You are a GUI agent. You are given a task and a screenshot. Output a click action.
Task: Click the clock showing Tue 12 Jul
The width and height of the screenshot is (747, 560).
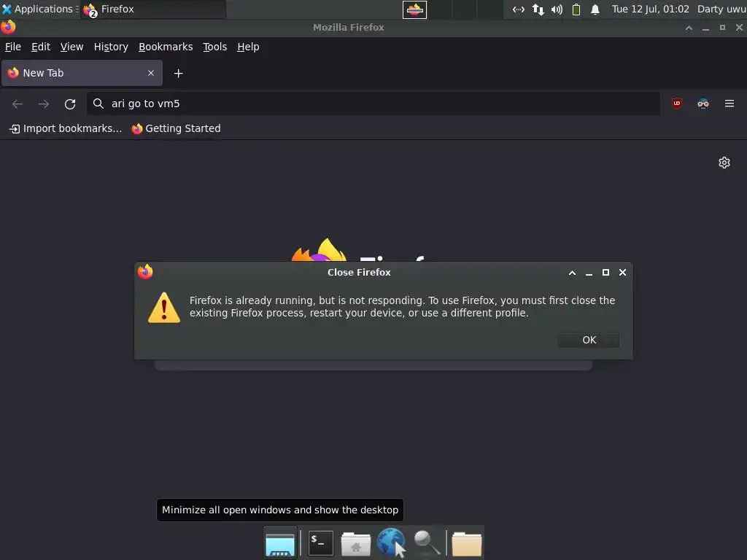[650, 9]
